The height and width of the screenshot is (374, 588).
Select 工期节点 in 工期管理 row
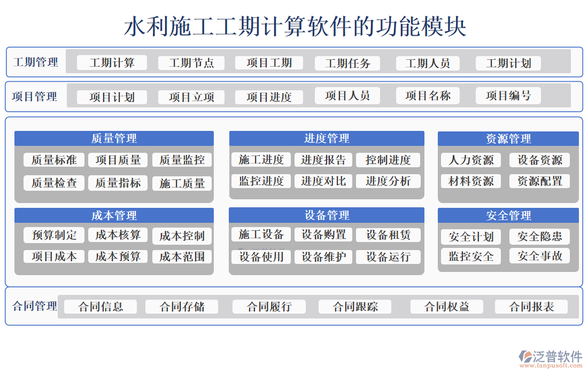pyautogui.click(x=191, y=63)
